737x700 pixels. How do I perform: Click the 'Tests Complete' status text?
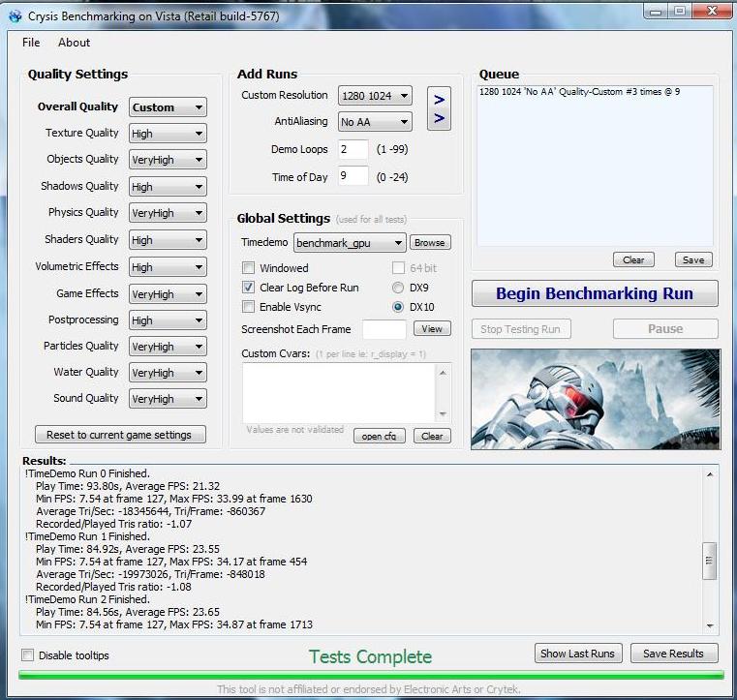(370, 656)
